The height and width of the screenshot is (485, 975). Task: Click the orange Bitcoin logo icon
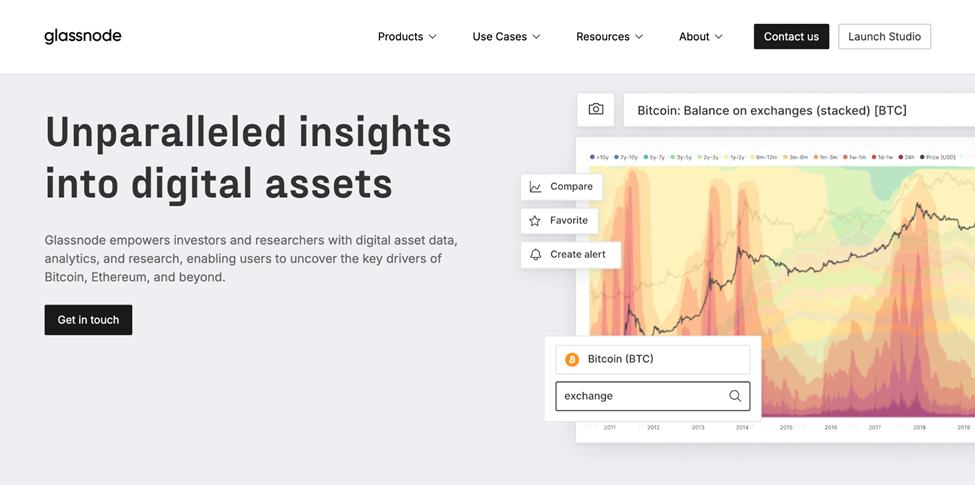(x=572, y=359)
